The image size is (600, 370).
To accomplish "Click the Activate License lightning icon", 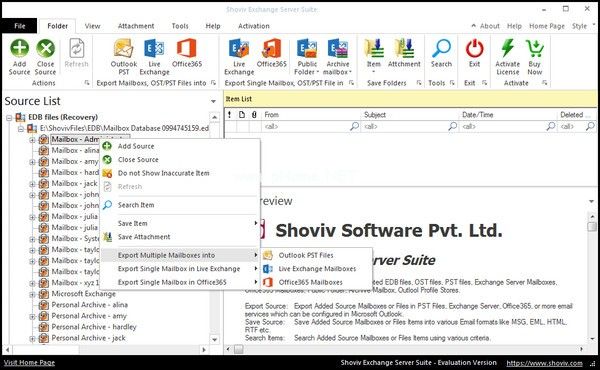I will click(x=508, y=49).
